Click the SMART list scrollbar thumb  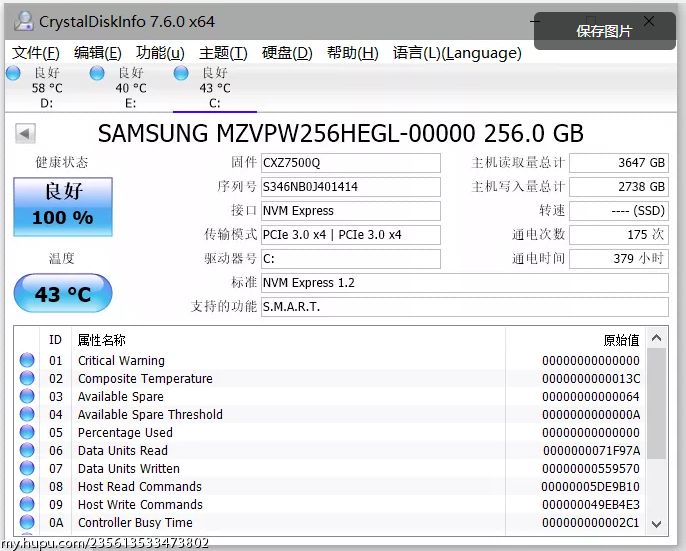click(x=656, y=404)
